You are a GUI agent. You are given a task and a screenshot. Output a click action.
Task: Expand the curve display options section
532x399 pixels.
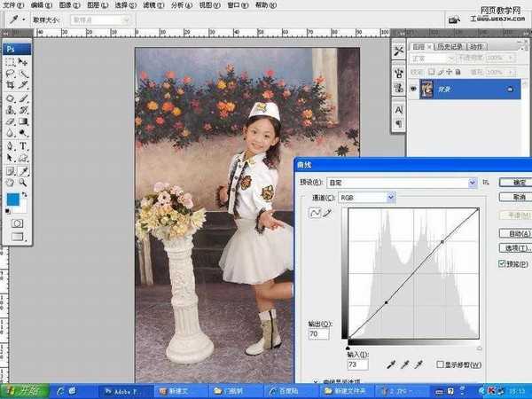(317, 382)
